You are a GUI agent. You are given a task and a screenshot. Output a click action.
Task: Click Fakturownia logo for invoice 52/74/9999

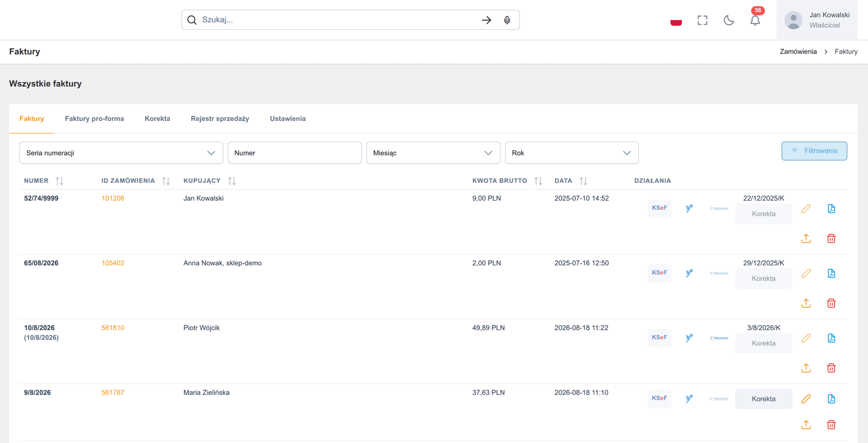(x=719, y=209)
